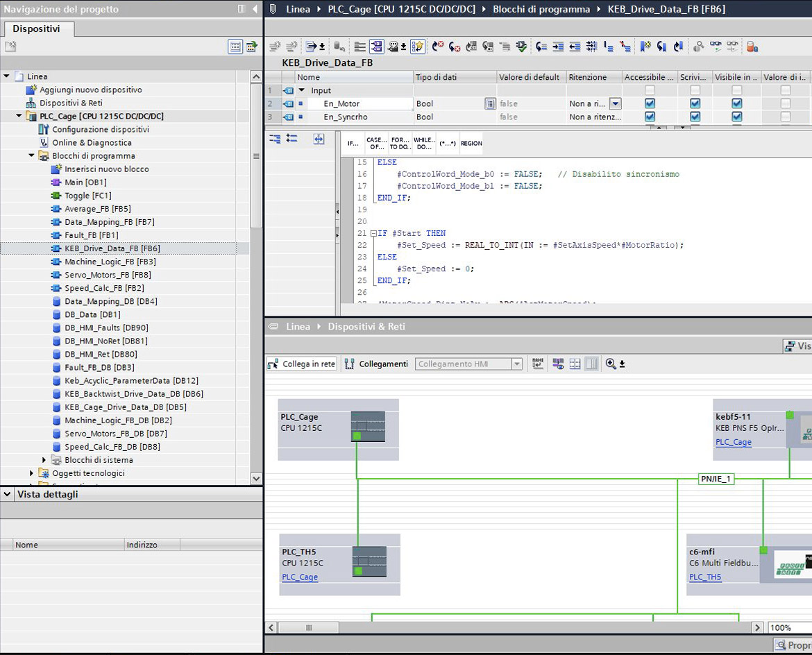Open the Propr... properties tab
This screenshot has height=655, width=812.
pos(793,645)
